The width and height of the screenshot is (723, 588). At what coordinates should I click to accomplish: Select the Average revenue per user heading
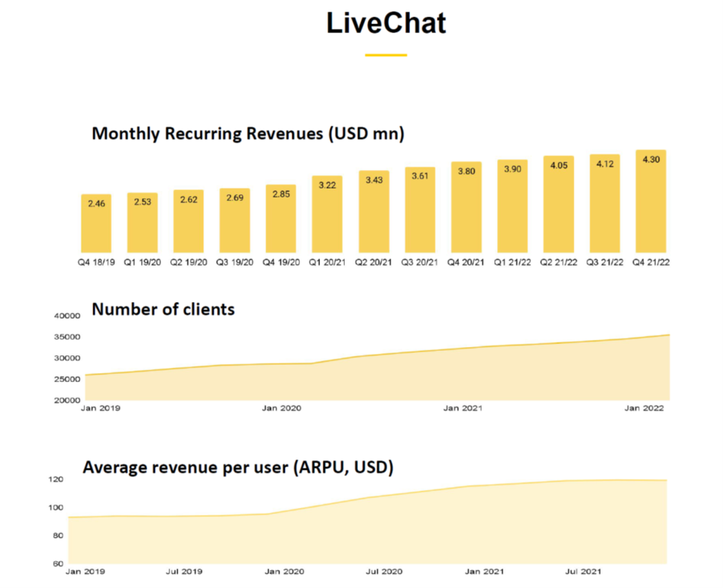[238, 467]
